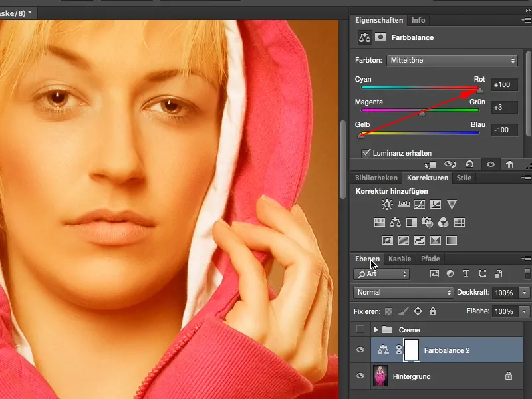Toggle visibility of Farbbalance 2 layer

pos(360,349)
